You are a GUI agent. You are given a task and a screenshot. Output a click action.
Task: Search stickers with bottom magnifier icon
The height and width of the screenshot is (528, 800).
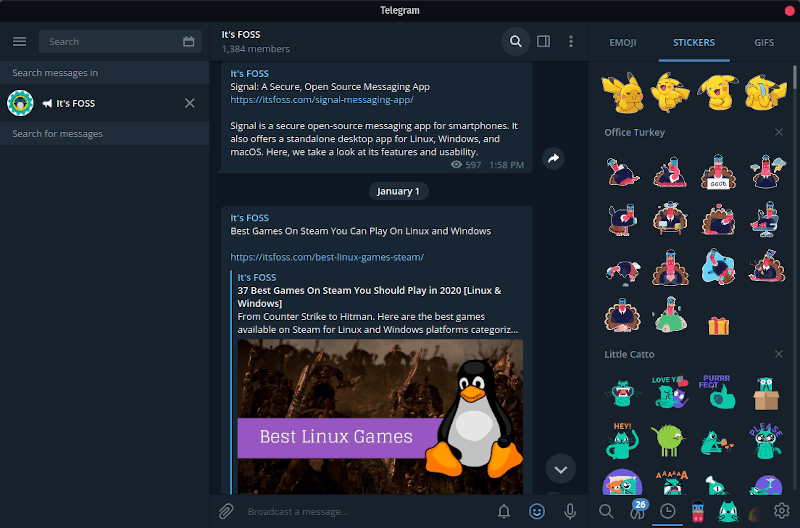[606, 511]
